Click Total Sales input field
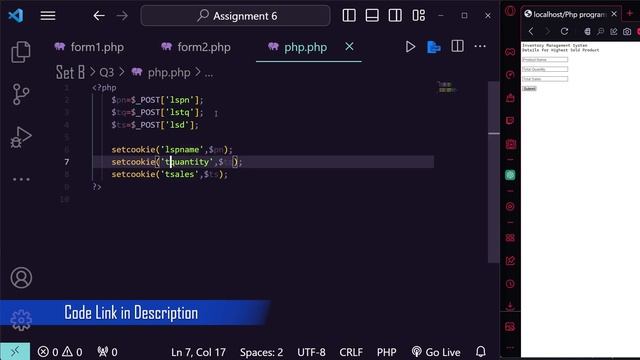 point(545,79)
